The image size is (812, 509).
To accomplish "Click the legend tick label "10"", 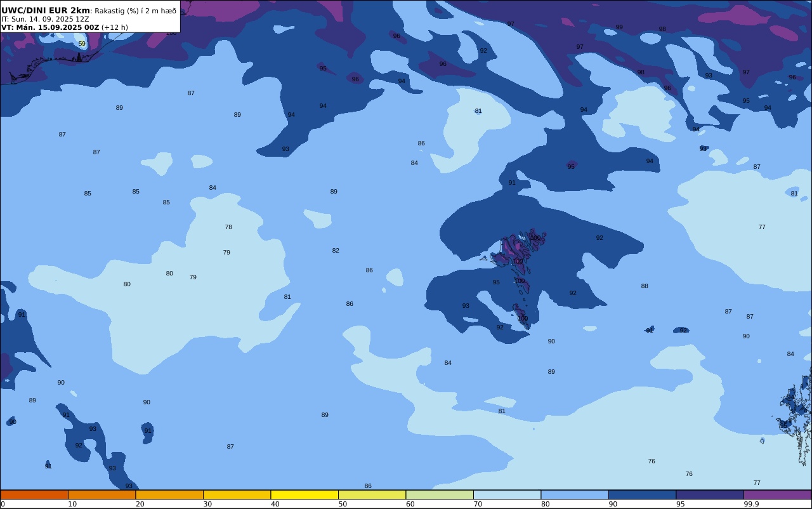I will click(72, 504).
